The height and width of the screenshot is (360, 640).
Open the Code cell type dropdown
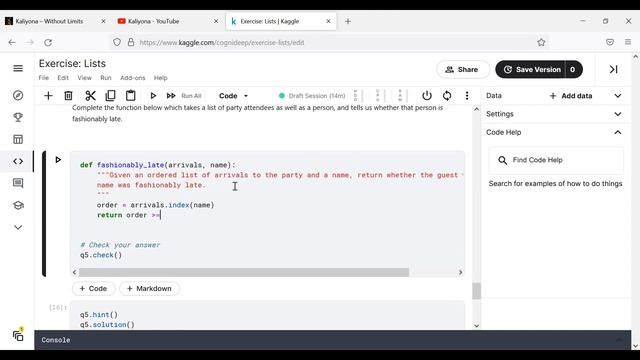tap(233, 96)
